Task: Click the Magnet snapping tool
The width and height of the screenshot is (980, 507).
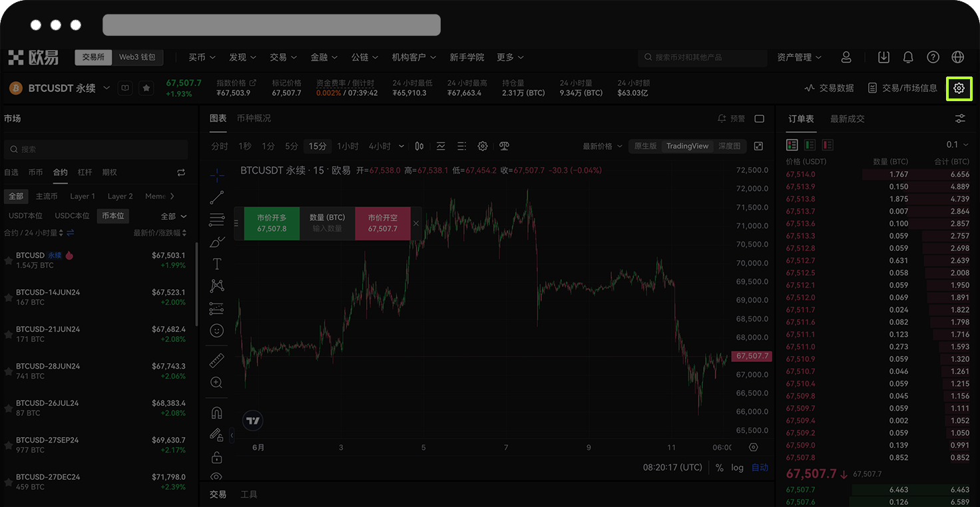Action: pyautogui.click(x=216, y=413)
